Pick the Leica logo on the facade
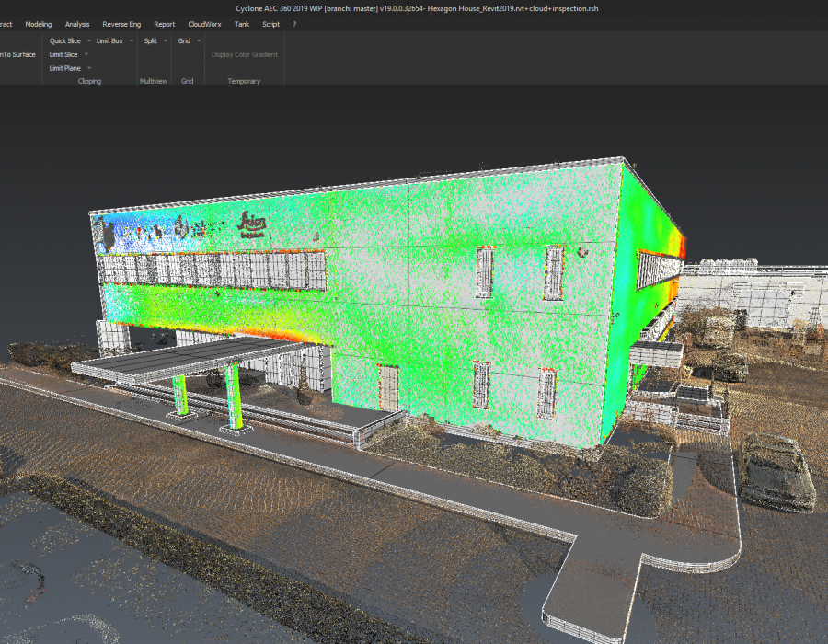828x644 pixels. tap(251, 224)
